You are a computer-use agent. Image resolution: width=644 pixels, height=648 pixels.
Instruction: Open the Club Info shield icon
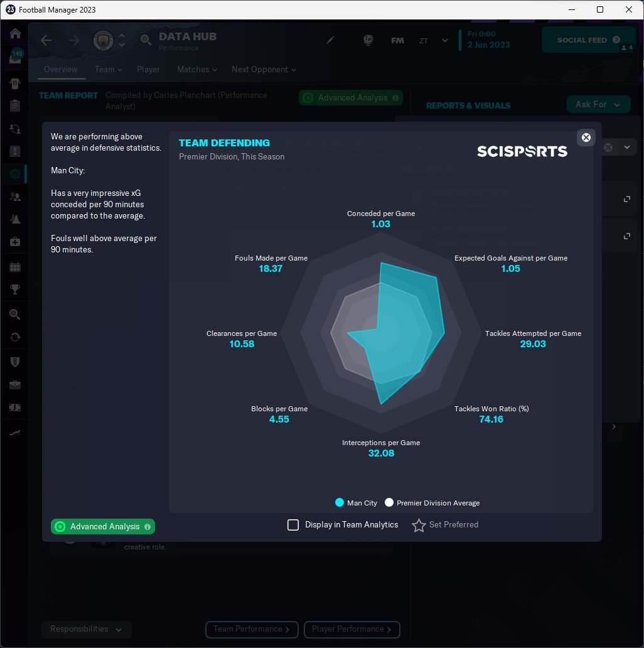pos(15,362)
